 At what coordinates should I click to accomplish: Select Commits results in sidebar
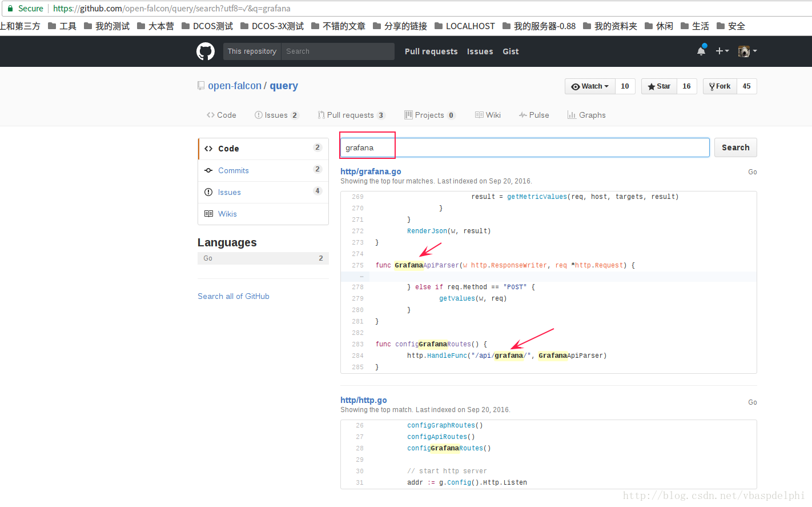pyautogui.click(x=263, y=170)
